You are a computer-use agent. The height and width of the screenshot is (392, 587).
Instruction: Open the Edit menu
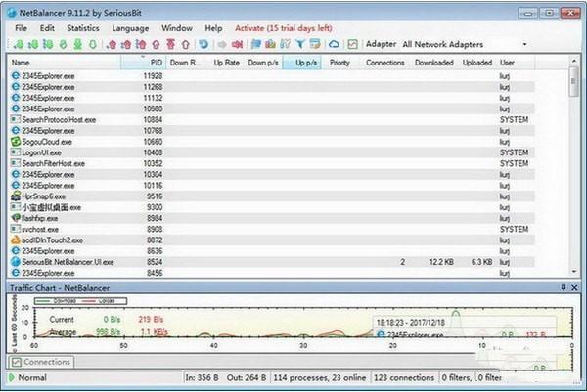[x=47, y=28]
